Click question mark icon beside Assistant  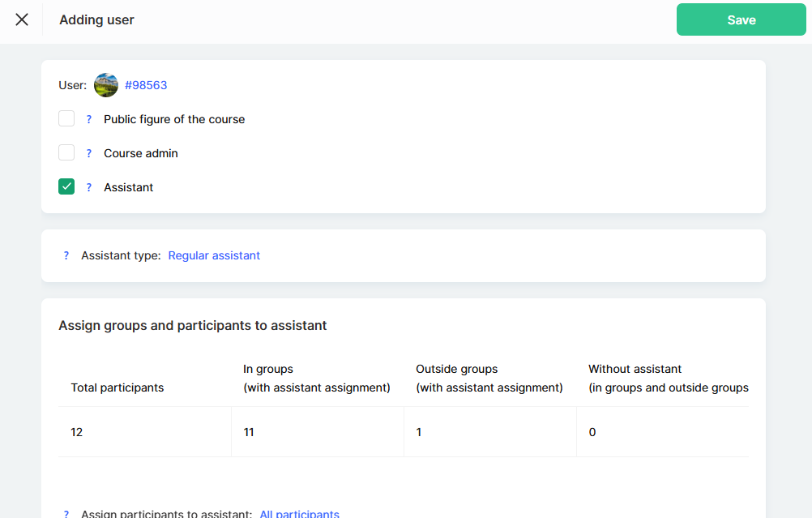click(x=89, y=187)
